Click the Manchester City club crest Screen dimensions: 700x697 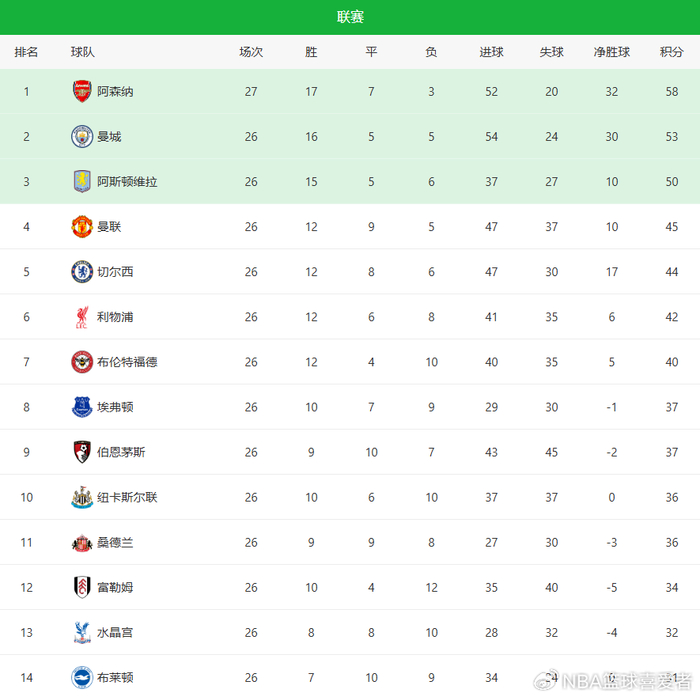click(81, 137)
